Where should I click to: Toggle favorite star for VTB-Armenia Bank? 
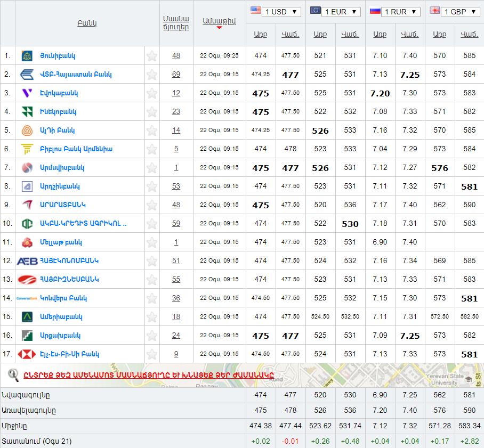(152, 75)
